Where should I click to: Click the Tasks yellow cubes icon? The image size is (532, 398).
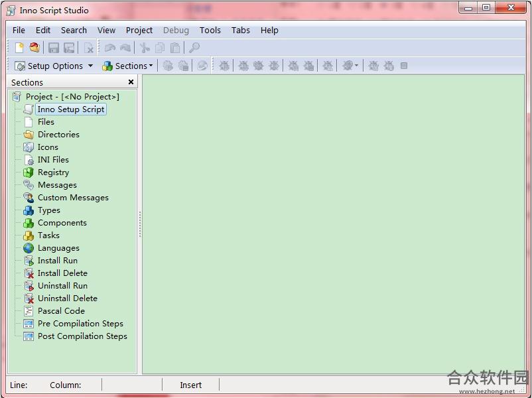(29, 235)
